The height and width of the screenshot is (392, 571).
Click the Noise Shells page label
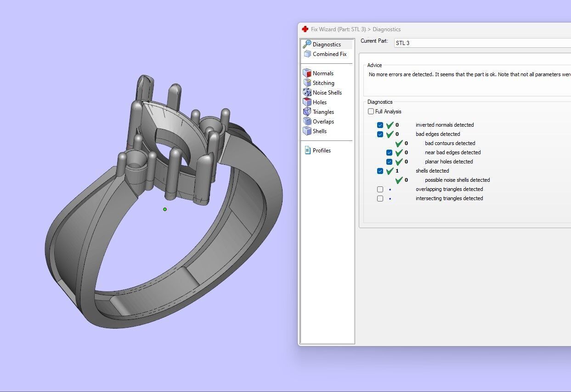(x=327, y=93)
